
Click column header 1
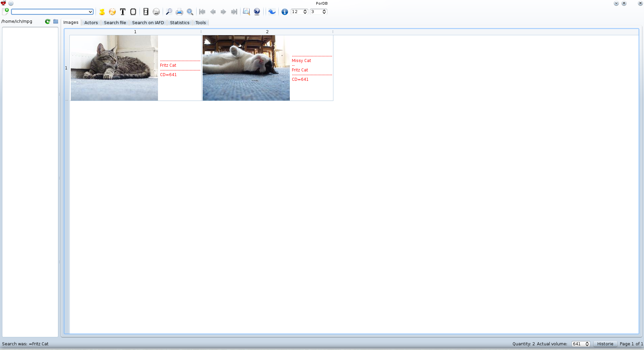point(135,32)
